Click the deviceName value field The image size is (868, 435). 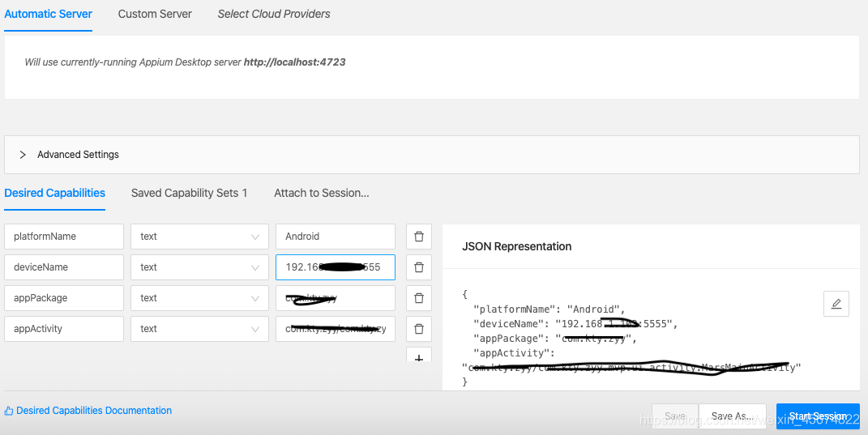pos(336,267)
